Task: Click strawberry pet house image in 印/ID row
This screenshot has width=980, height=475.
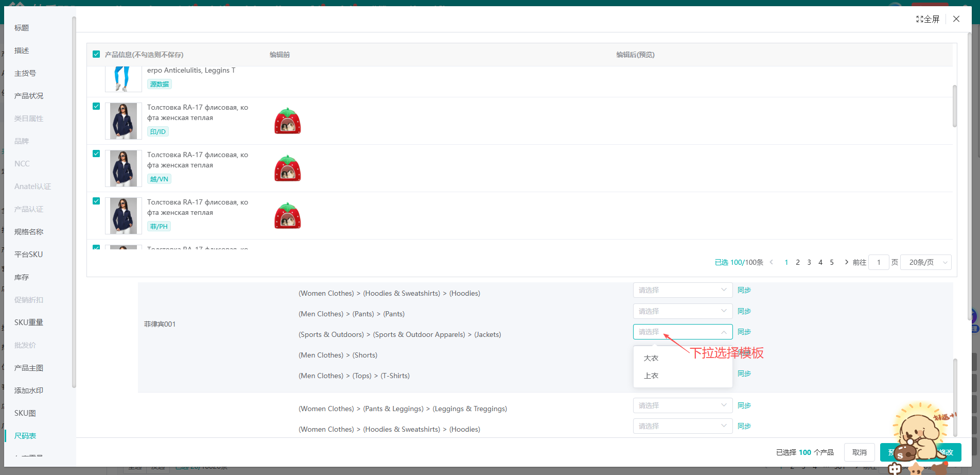Action: (287, 121)
